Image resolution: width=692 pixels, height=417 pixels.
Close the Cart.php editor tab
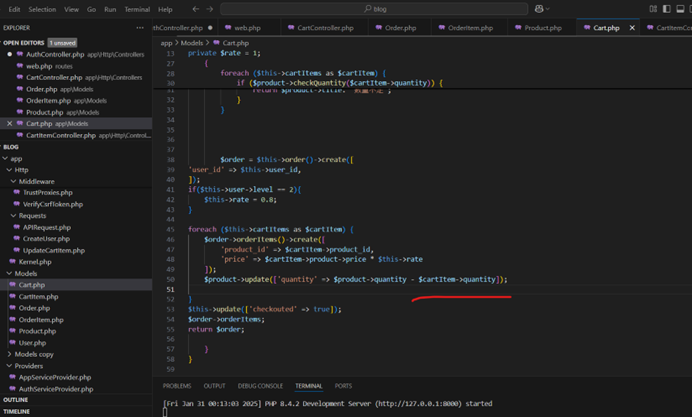click(632, 28)
